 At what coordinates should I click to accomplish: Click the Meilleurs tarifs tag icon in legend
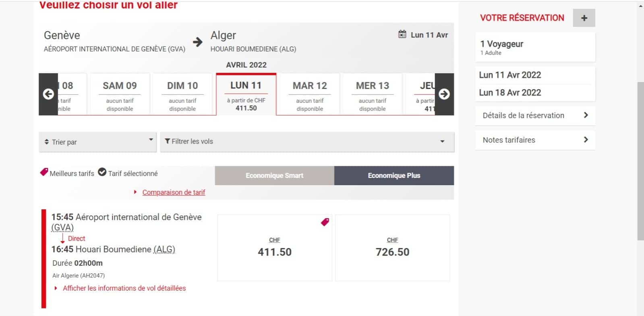44,172
